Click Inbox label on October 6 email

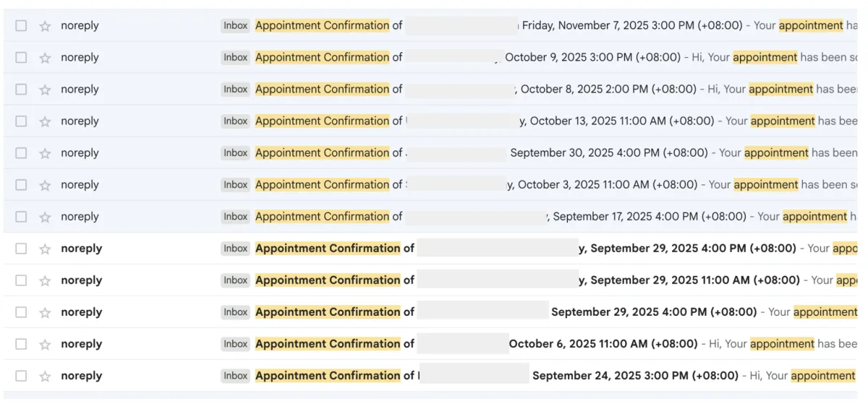(235, 344)
